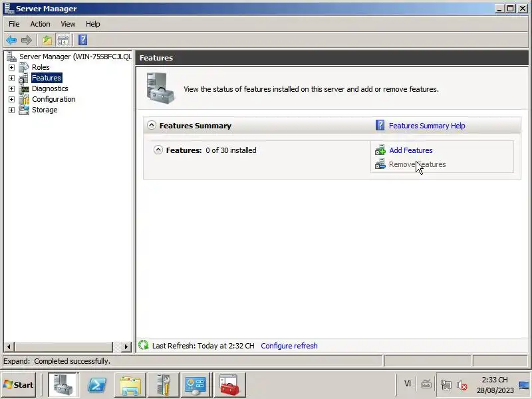The height and width of the screenshot is (399, 532).
Task: Minimize the Server Manager window
Action: click(499, 9)
